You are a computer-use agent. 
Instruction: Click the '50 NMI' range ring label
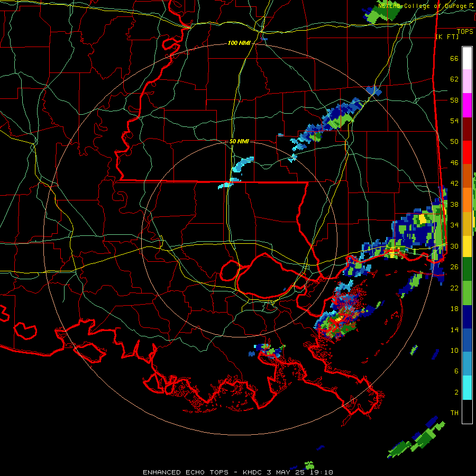pyautogui.click(x=239, y=141)
